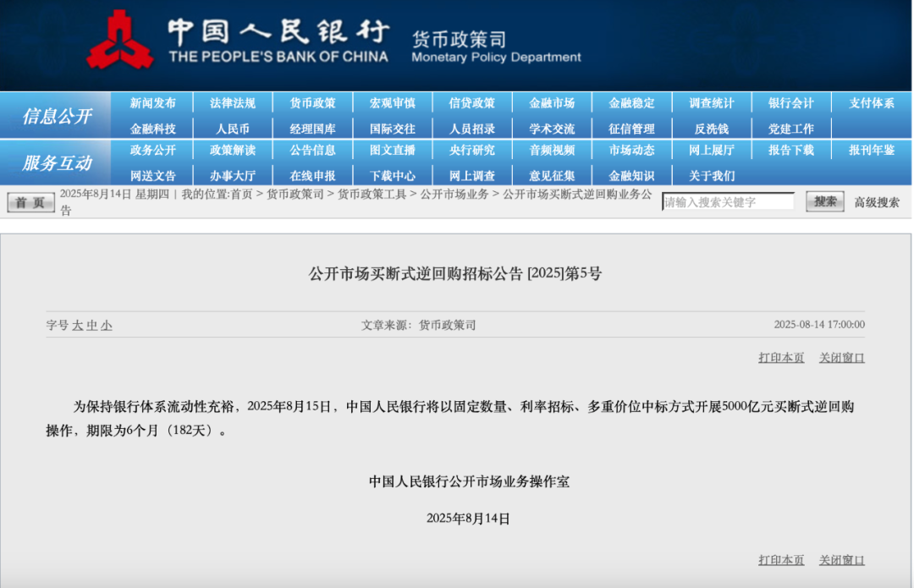The height and width of the screenshot is (588, 914).
Task: Click the 公开市场业务 breadcrumb link
Action: (454, 195)
